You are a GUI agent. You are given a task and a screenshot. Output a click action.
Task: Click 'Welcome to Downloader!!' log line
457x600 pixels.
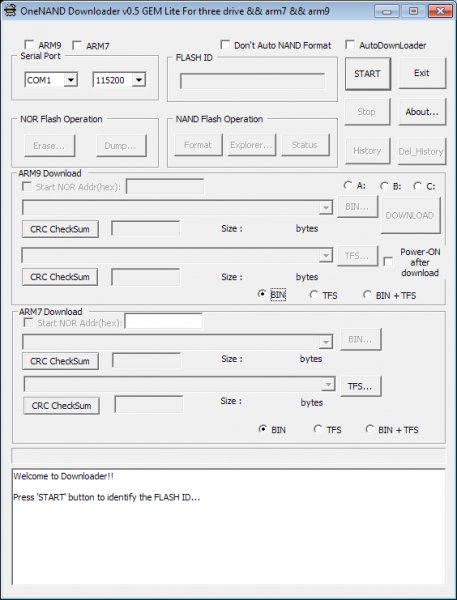pos(64,476)
